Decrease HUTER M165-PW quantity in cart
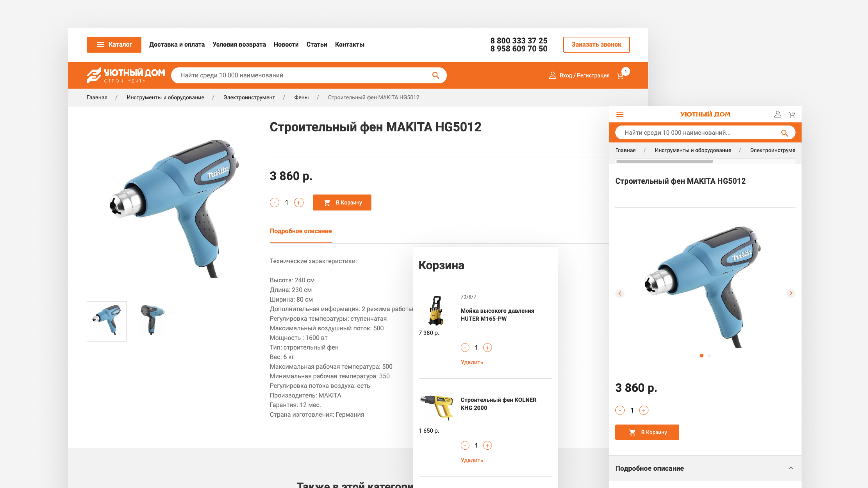Viewport: 868px width, 488px height. (465, 347)
